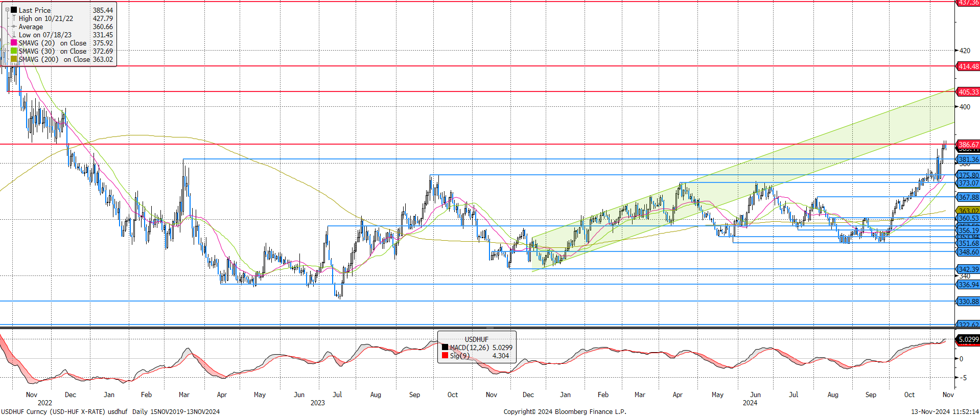Click the 375.80 blue price tag
Viewport: 980px width, 416px height.
click(968, 175)
